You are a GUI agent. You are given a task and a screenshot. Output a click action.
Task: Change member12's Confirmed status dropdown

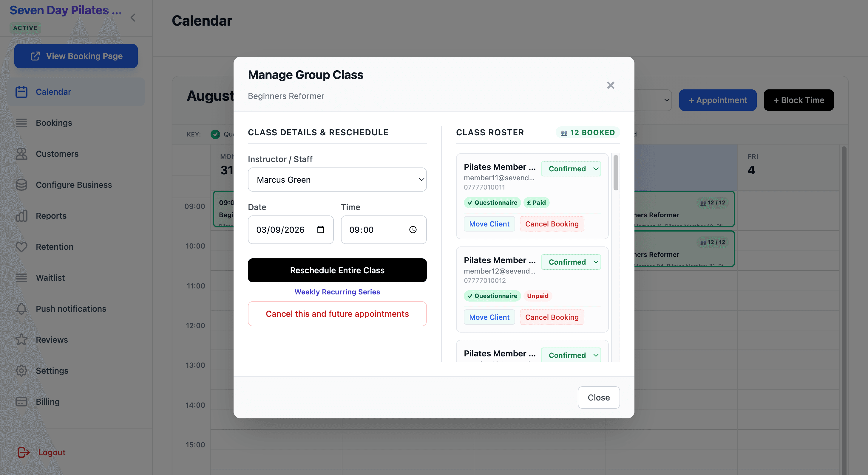tap(571, 262)
